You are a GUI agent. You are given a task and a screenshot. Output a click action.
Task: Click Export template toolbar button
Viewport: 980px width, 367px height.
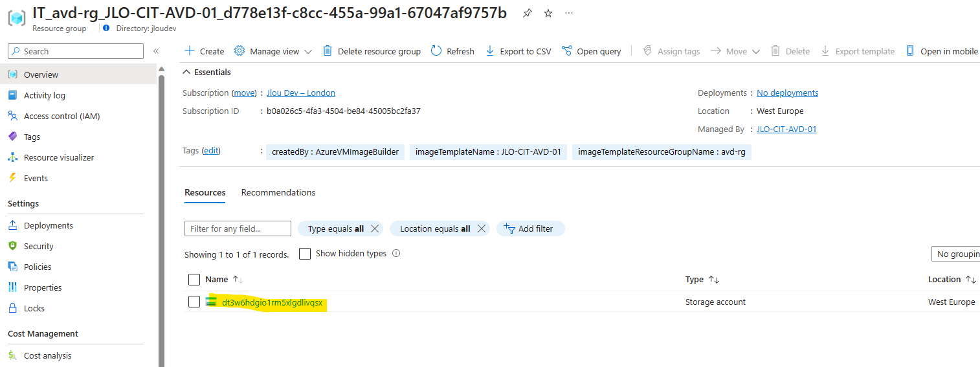858,51
